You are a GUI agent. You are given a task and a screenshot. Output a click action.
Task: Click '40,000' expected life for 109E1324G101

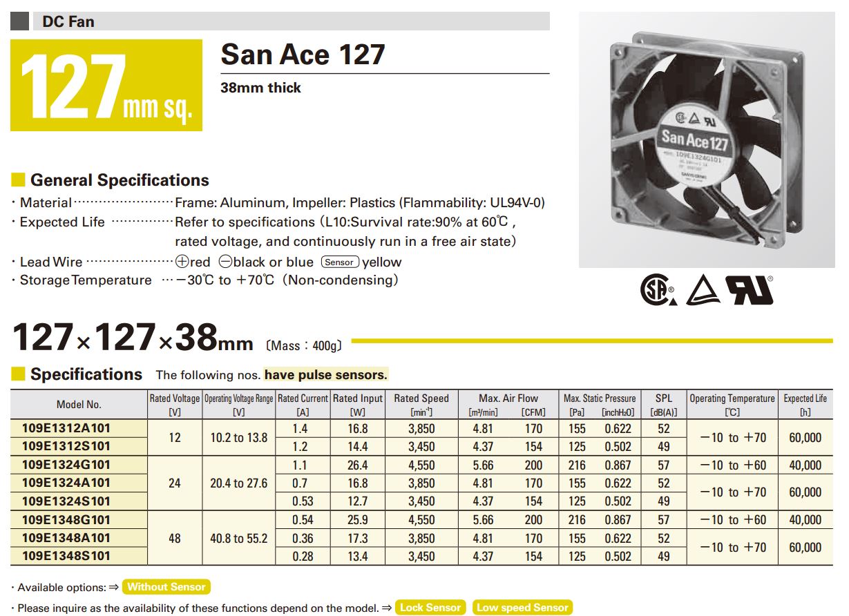tap(805, 465)
